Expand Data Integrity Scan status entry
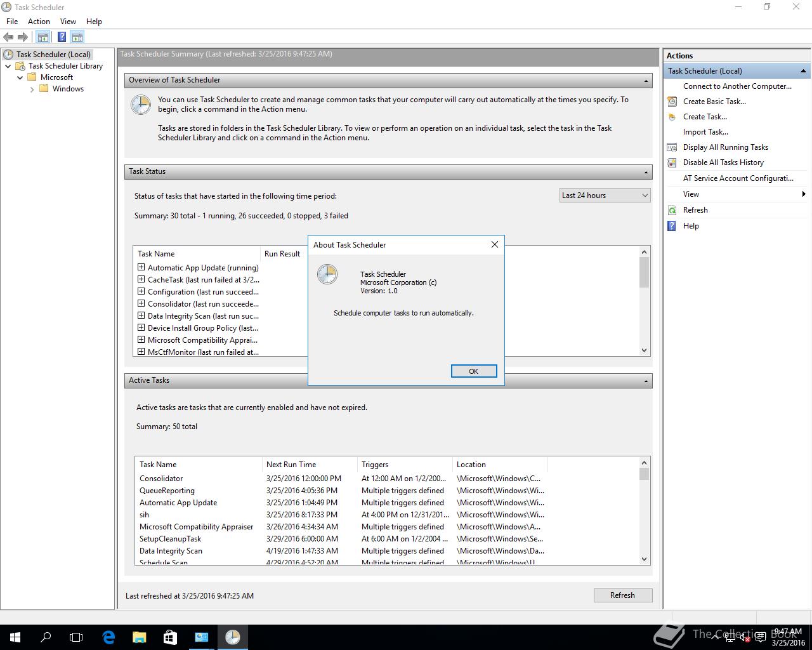 141,315
